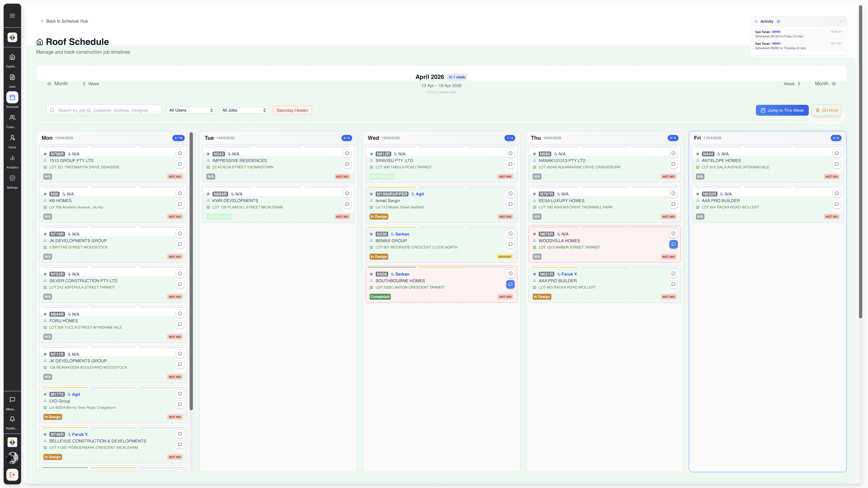Click the Monday column vertical scrollbar
The height and width of the screenshot is (488, 868).
point(191,269)
